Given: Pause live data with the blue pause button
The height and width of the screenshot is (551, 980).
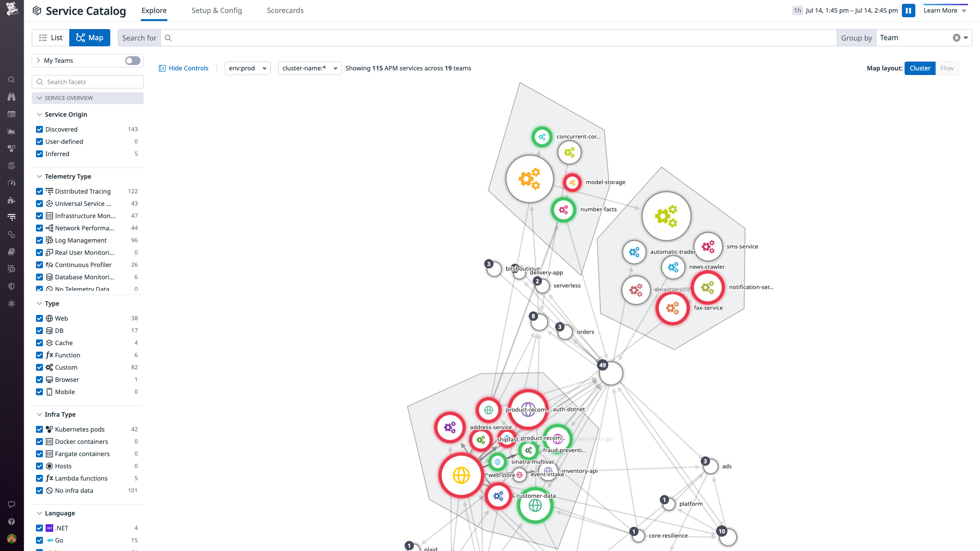Looking at the screenshot, I should tap(909, 10).
